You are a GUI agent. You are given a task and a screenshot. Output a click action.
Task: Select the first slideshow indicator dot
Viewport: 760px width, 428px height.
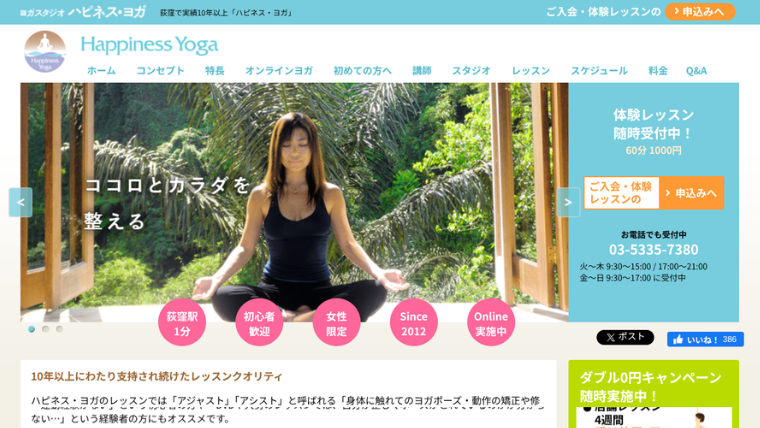32,329
